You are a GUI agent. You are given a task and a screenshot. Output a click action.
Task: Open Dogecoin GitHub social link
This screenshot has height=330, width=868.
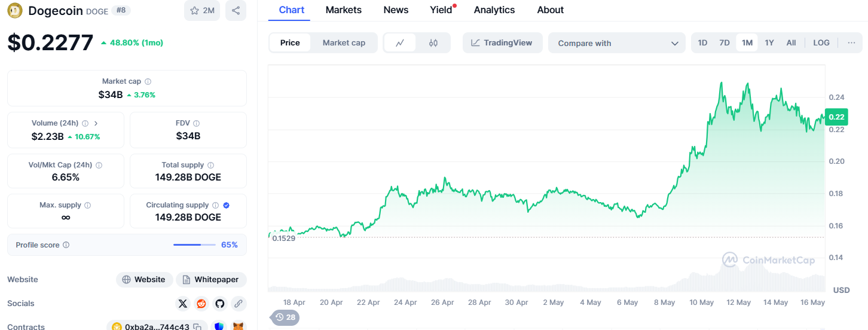(220, 304)
